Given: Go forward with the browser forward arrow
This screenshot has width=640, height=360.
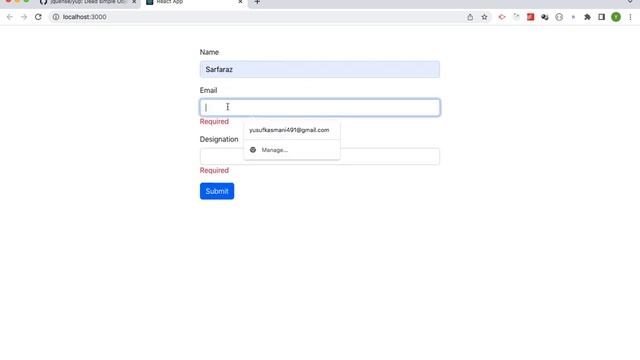Looking at the screenshot, I should pos(24,17).
